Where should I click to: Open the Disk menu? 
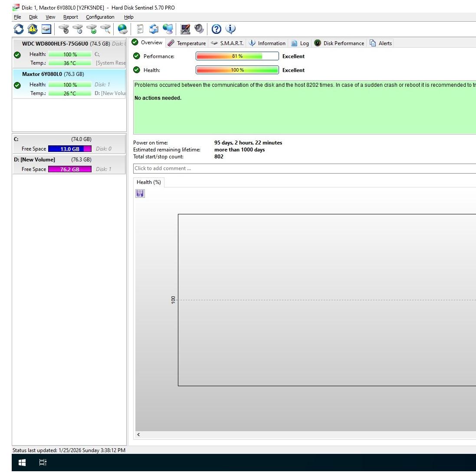pyautogui.click(x=33, y=17)
